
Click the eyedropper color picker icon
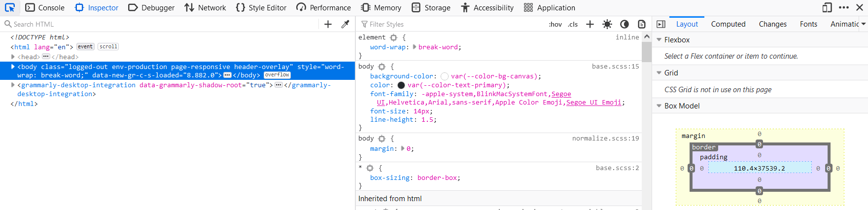pyautogui.click(x=346, y=24)
